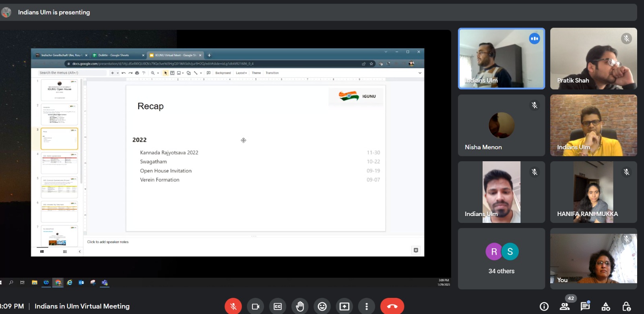Choose the Select cursor tool
This screenshot has width=644, height=314.
point(165,73)
